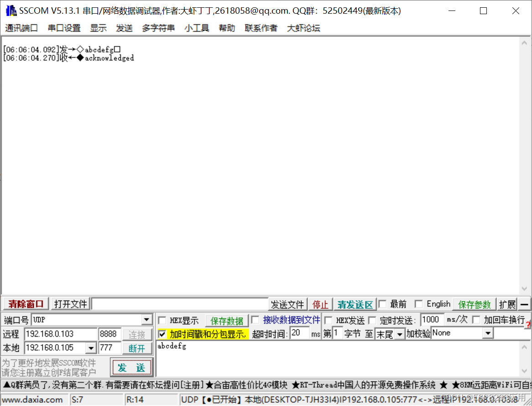Toggle the 定时发送 checkbox
This screenshot has height=406, width=532.
coord(372,321)
